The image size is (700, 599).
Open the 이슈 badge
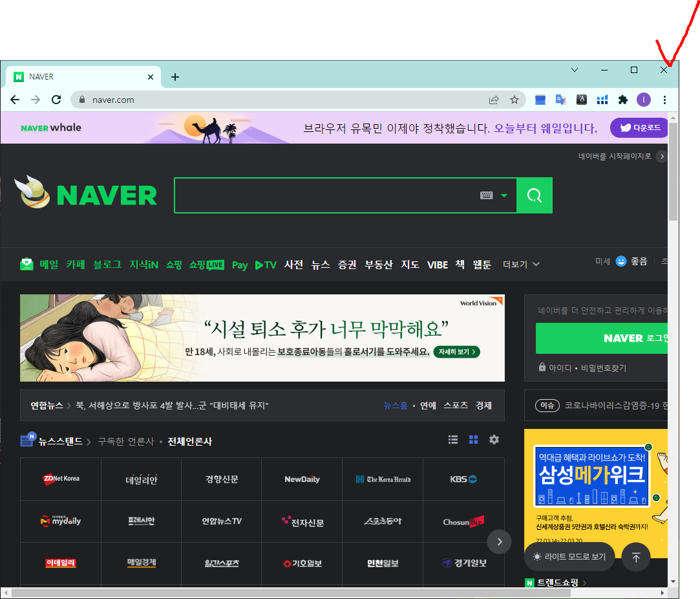[547, 406]
